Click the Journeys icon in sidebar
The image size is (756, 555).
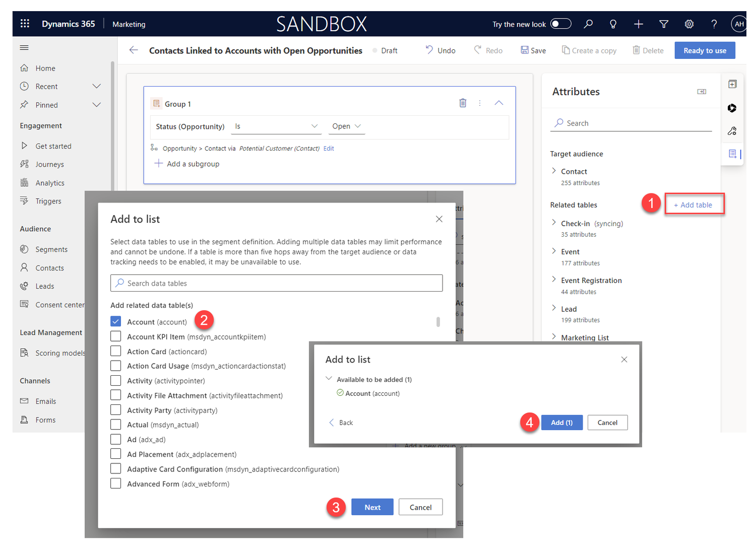(x=24, y=164)
